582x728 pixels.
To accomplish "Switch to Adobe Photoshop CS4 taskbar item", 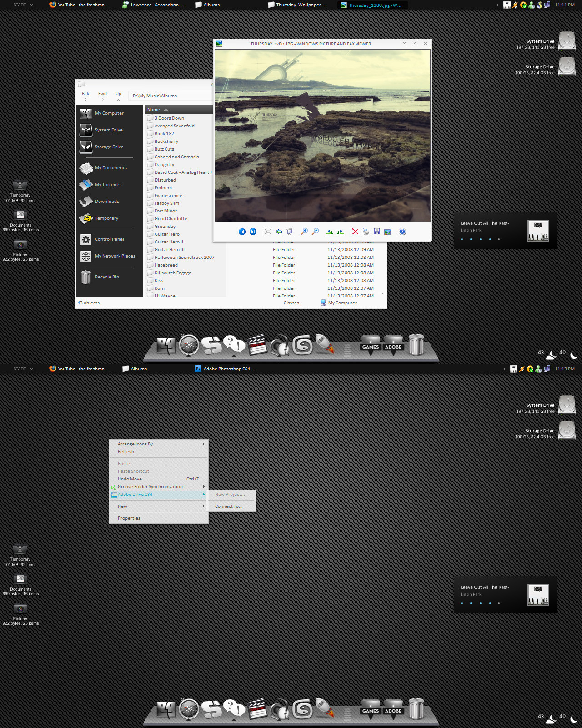I will point(225,369).
